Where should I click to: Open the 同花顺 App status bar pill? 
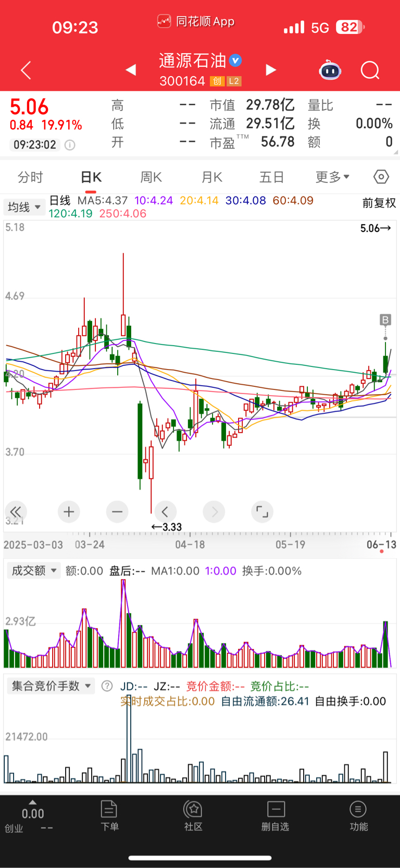196,21
